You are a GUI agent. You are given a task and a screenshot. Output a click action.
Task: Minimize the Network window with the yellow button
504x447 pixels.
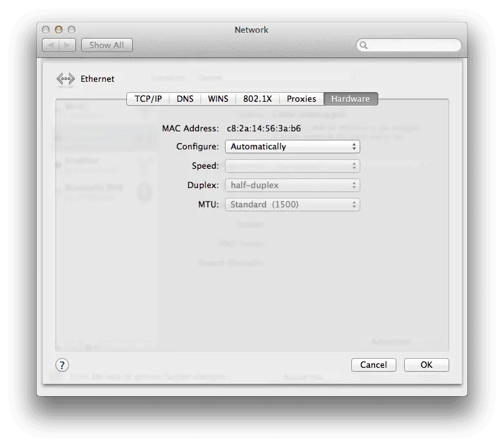(59, 30)
